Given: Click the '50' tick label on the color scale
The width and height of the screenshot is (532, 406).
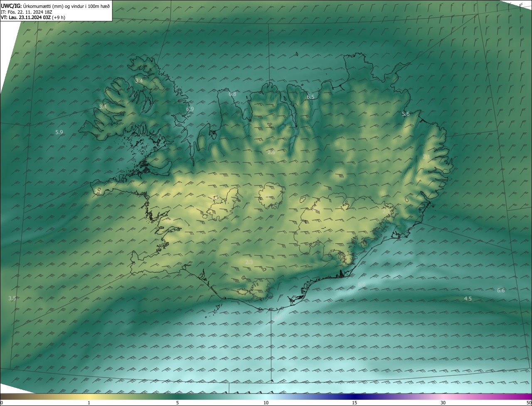Looking at the screenshot, I should click(x=529, y=403).
